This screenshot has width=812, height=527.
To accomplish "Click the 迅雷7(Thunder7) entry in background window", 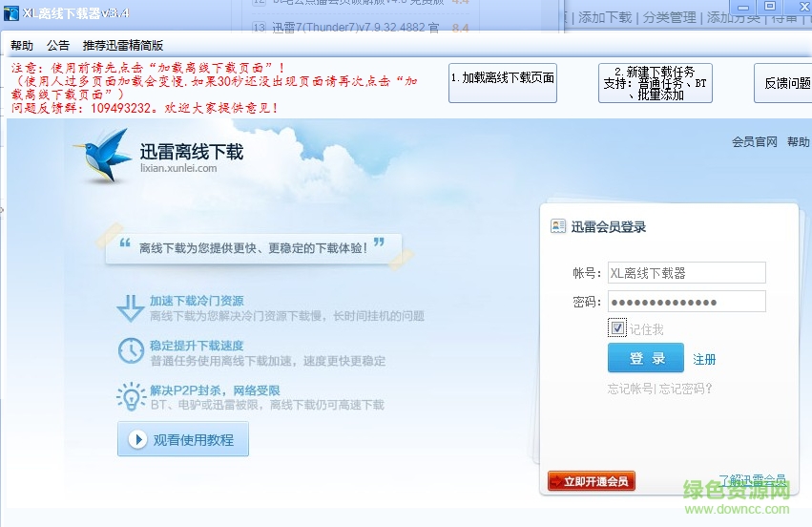I will tap(356, 27).
